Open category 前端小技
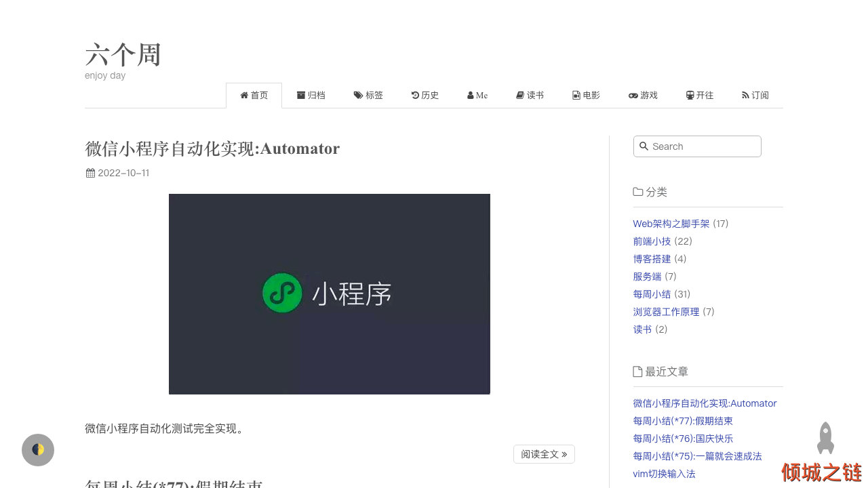Viewport: 868px width, 488px height. pyautogui.click(x=652, y=241)
